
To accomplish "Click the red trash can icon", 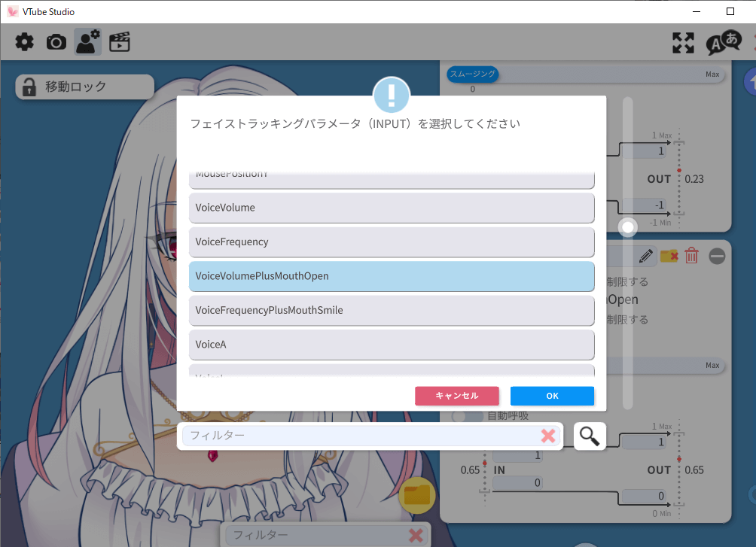I will pos(691,255).
